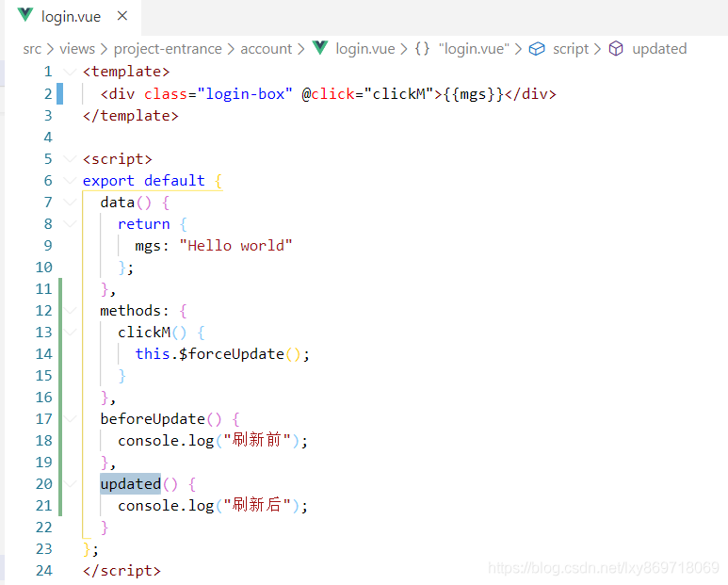Click the Vue icon on login.vue tab

click(25, 15)
